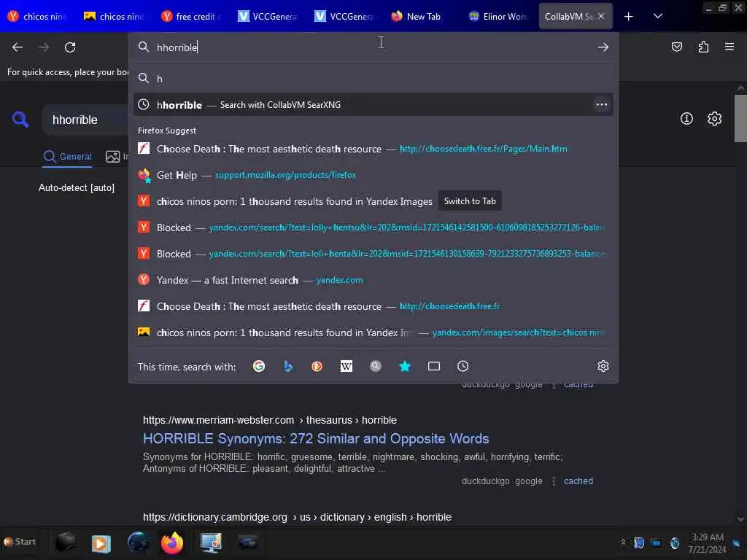Select the 'h' search suggestion row
Viewport: 747px width, 560px height.
click(373, 79)
